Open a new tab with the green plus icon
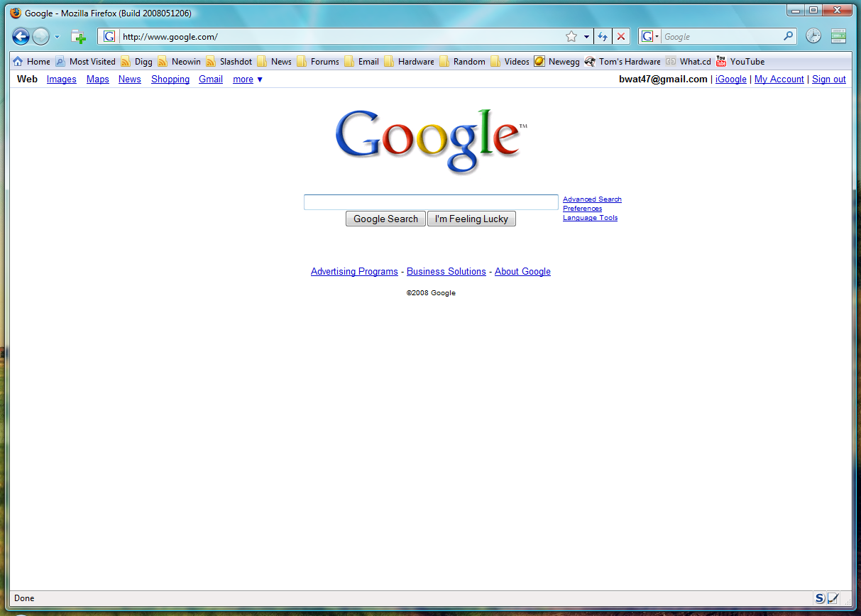861x616 pixels. (78, 37)
